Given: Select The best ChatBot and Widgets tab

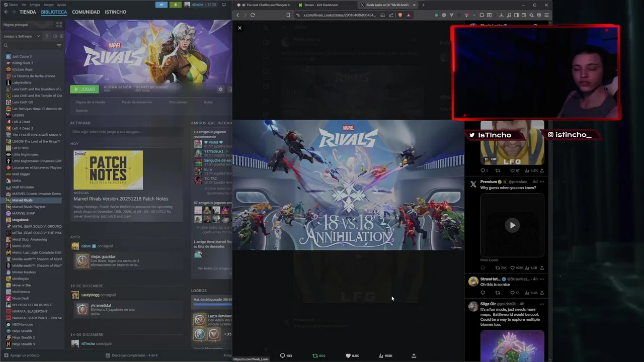Looking at the screenshot, I should [265, 5].
